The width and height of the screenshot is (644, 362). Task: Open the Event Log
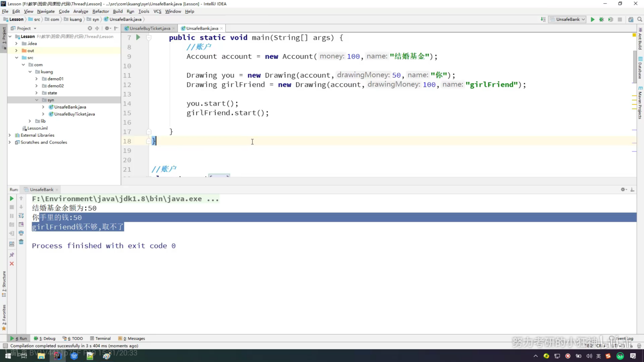[621, 338]
